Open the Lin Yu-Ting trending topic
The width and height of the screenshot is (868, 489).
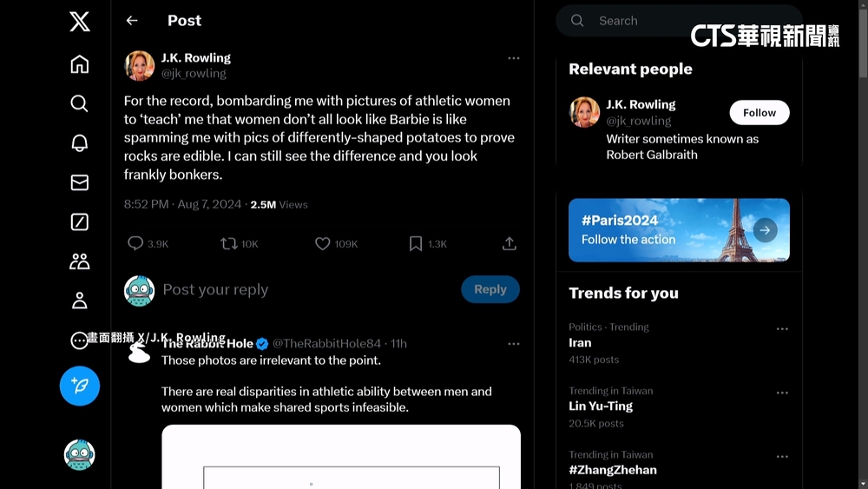pos(601,406)
